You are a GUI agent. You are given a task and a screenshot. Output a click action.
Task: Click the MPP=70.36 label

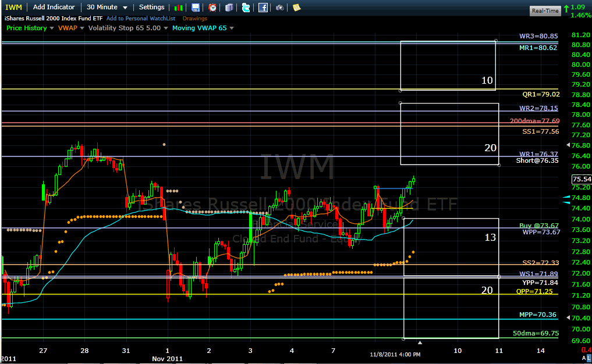tap(538, 315)
